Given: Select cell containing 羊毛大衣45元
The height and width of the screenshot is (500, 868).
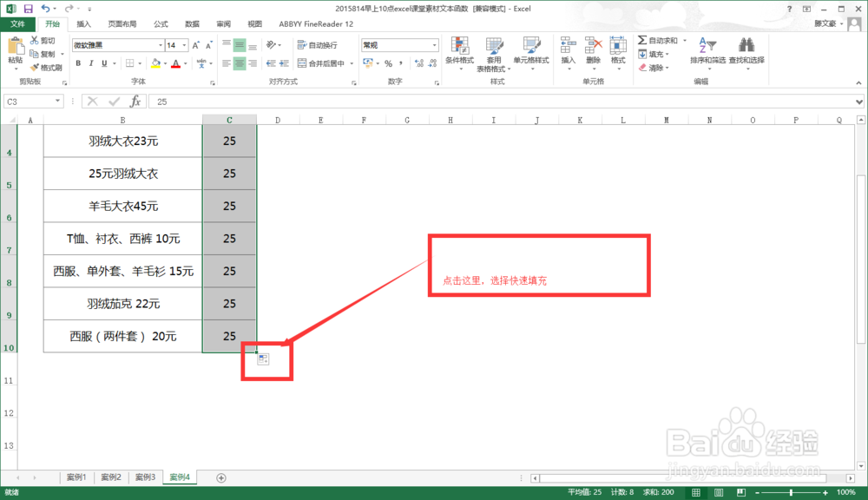Looking at the screenshot, I should [x=123, y=206].
